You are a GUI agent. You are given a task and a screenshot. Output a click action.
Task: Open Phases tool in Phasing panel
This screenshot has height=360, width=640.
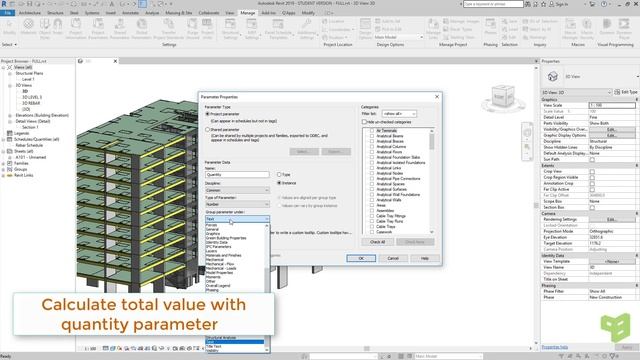491,27
